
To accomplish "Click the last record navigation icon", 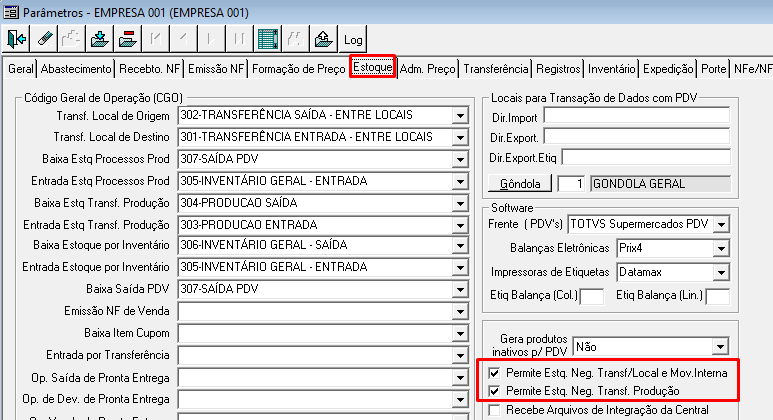I will [x=239, y=39].
